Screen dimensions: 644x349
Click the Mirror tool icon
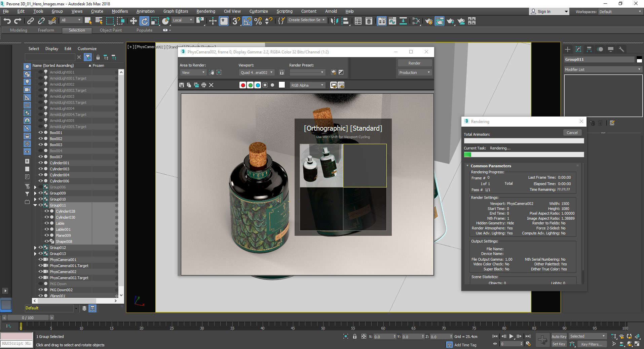334,21
